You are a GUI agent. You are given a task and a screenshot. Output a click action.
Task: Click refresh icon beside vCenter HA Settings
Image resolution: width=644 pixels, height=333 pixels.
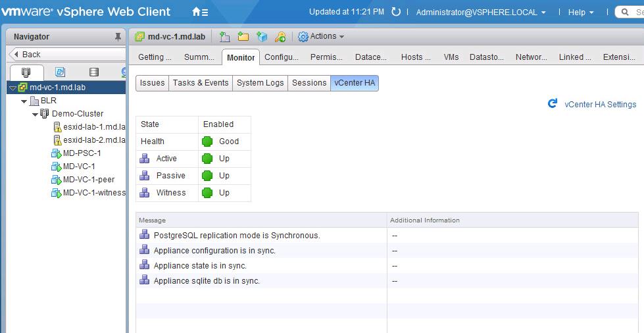(553, 103)
